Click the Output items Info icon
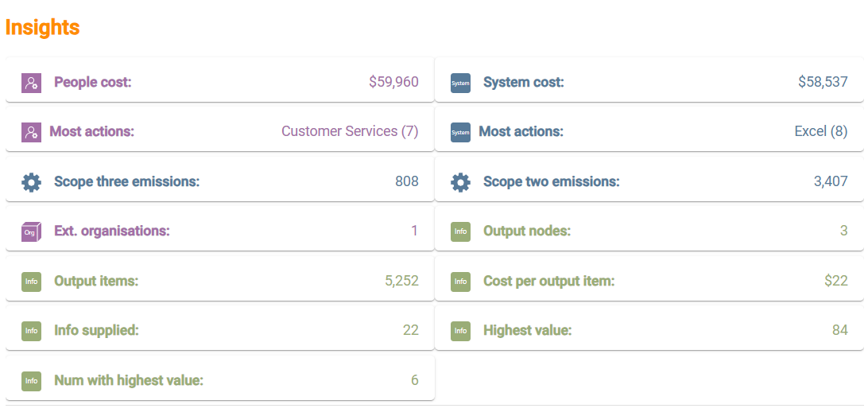This screenshot has height=416, width=868. click(x=31, y=282)
